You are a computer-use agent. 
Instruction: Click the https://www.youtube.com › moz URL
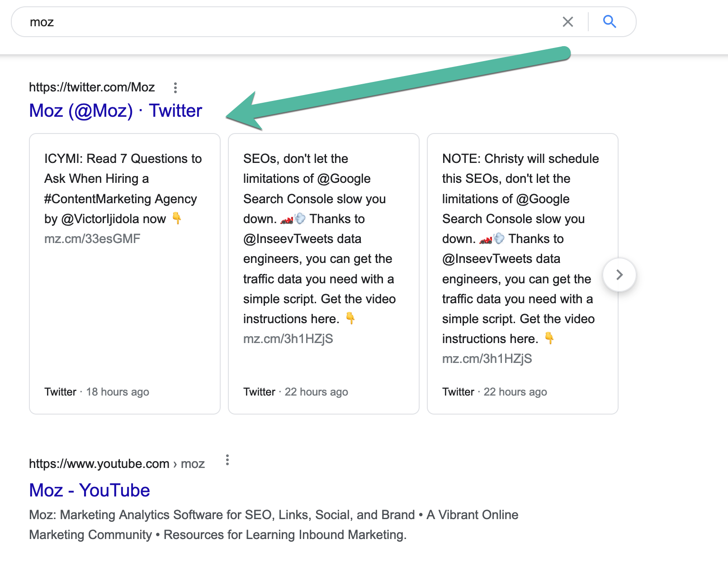click(x=117, y=464)
